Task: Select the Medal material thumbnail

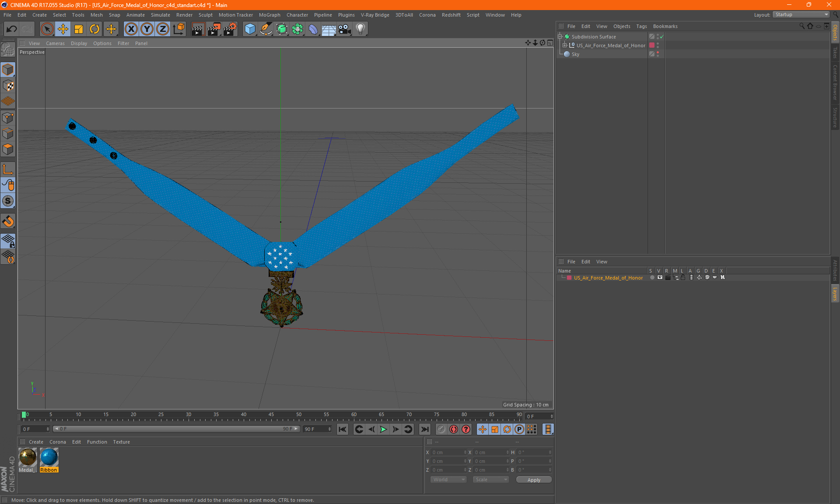Action: [28, 457]
